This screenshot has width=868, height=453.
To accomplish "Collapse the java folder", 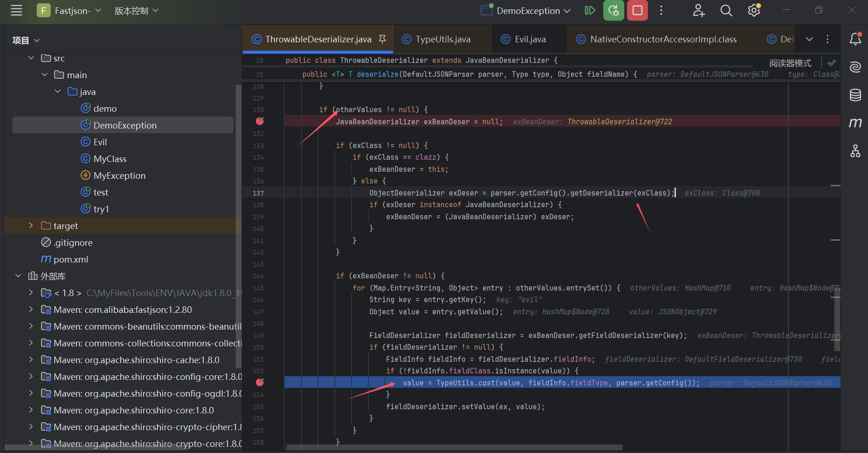I will (58, 91).
